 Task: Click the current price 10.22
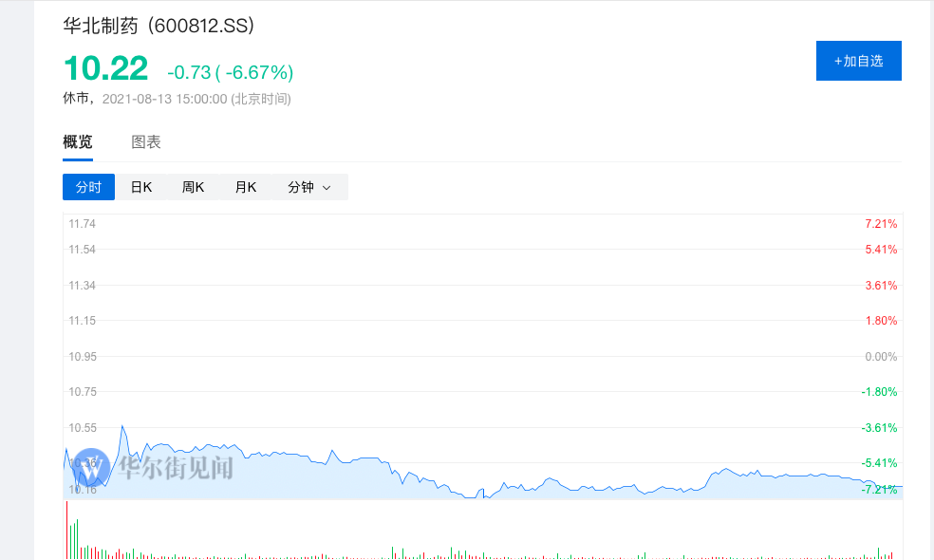(x=105, y=68)
